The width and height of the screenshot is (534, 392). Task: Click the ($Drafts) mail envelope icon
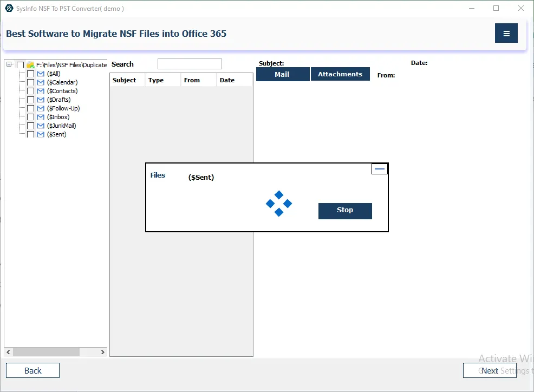(x=41, y=100)
